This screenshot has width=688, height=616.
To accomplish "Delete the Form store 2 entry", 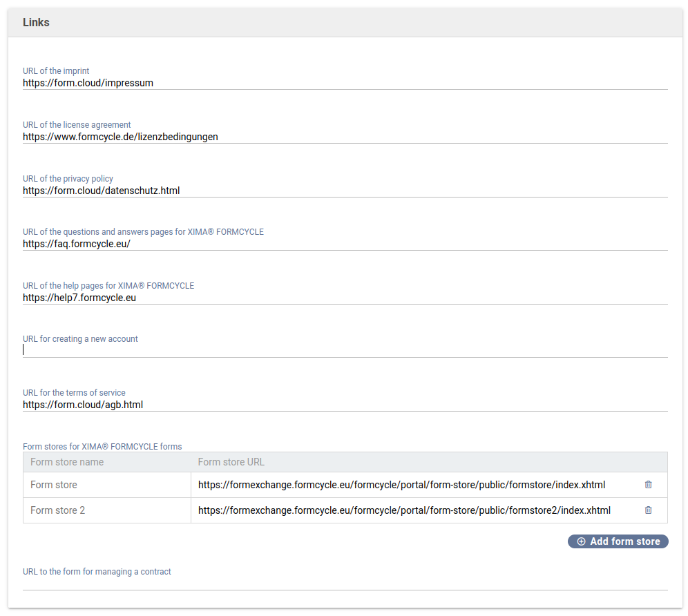I will click(x=648, y=510).
